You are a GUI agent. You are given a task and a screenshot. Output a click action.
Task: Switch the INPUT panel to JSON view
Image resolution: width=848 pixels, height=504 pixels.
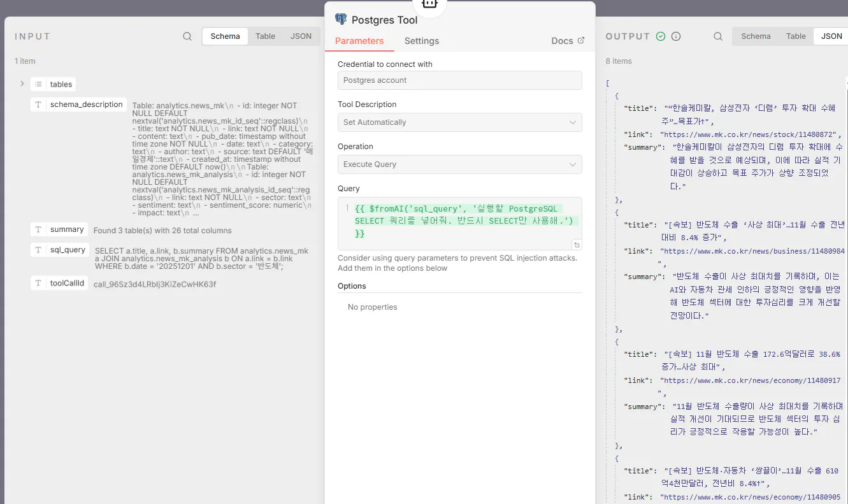point(301,36)
